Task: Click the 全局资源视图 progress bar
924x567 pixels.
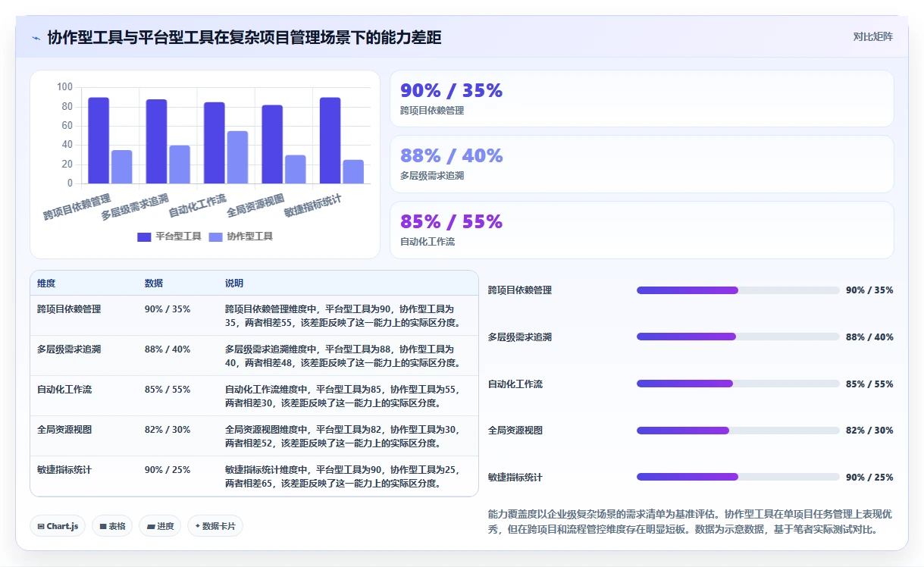Action: [x=738, y=431]
